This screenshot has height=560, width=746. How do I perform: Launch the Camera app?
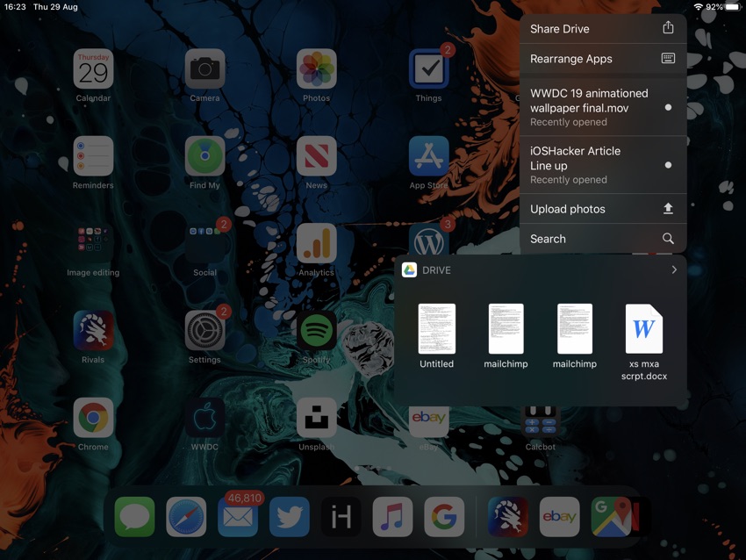click(204, 69)
